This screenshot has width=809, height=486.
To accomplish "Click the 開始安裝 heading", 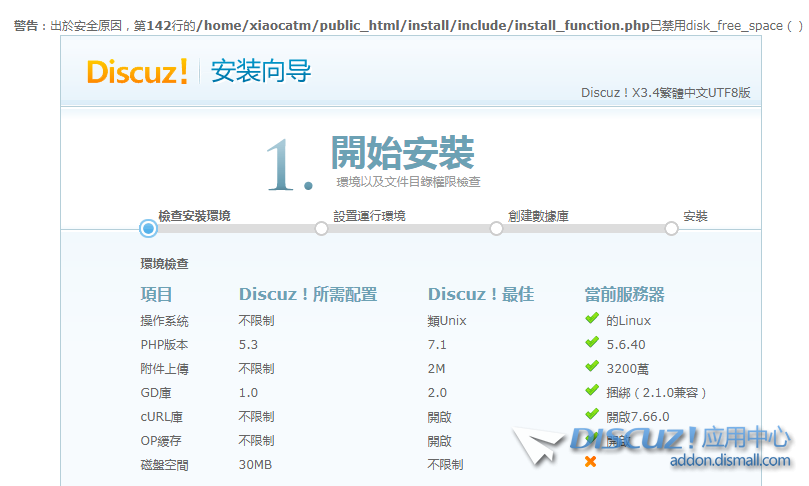I will pos(402,153).
